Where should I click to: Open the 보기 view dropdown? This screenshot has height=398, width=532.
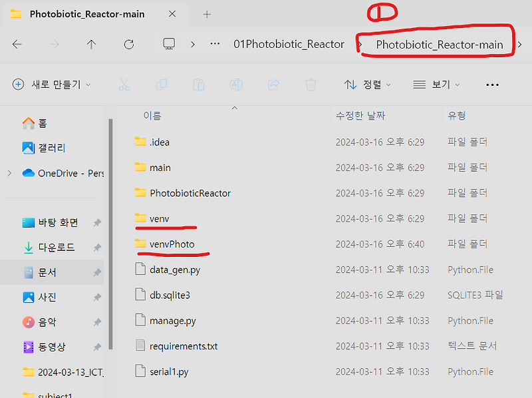[x=436, y=85]
